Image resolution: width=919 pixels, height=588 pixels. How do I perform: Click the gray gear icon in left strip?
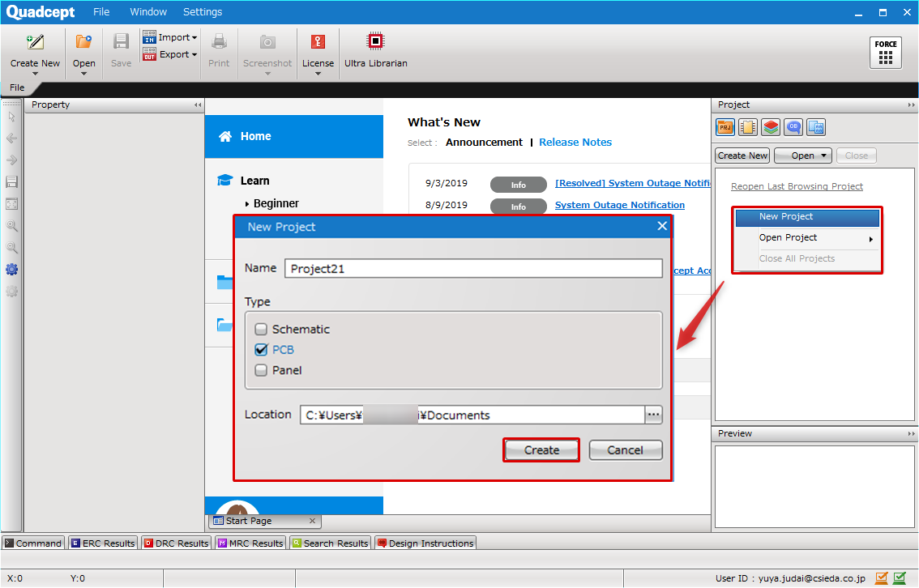[11, 291]
